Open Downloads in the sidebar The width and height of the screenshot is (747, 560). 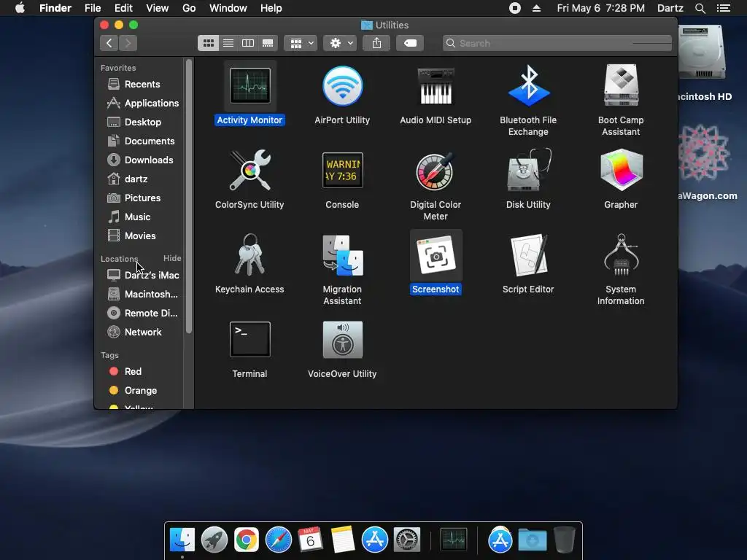tap(149, 160)
